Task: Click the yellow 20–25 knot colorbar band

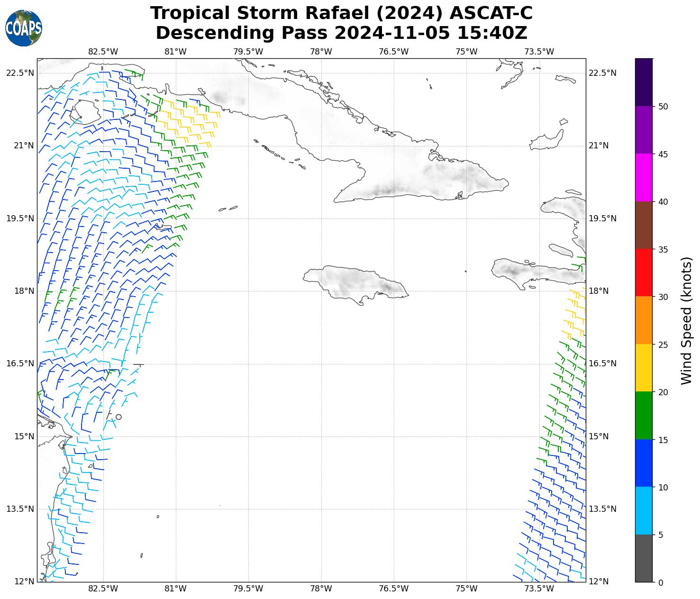Action: 644,368
